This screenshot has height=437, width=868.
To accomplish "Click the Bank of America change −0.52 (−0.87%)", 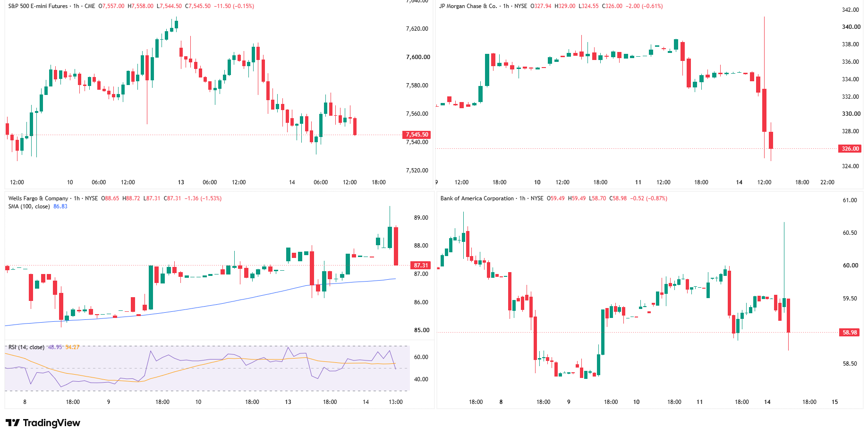I will pyautogui.click(x=649, y=198).
